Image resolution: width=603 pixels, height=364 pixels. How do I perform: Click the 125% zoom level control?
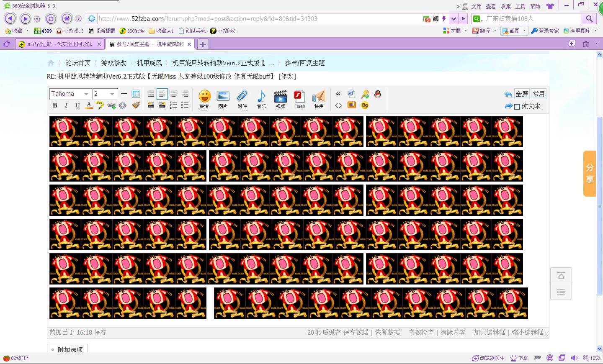pyautogui.click(x=592, y=358)
